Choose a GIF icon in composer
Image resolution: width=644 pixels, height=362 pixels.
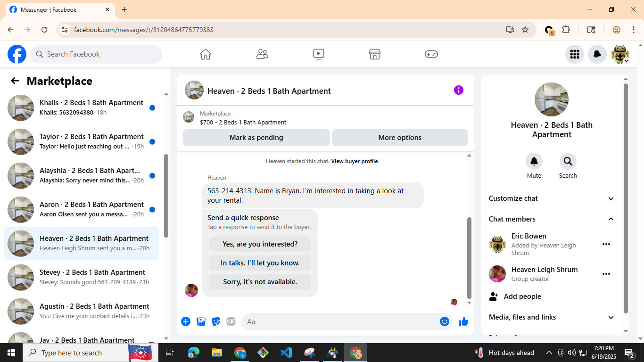(x=231, y=321)
